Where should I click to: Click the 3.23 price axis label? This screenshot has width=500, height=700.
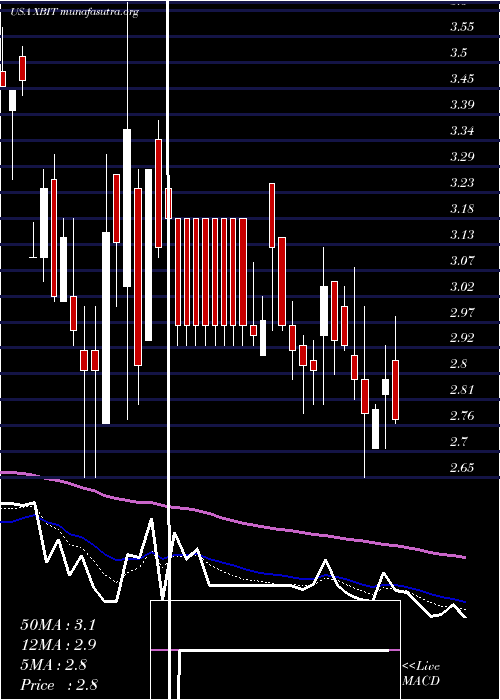(462, 183)
